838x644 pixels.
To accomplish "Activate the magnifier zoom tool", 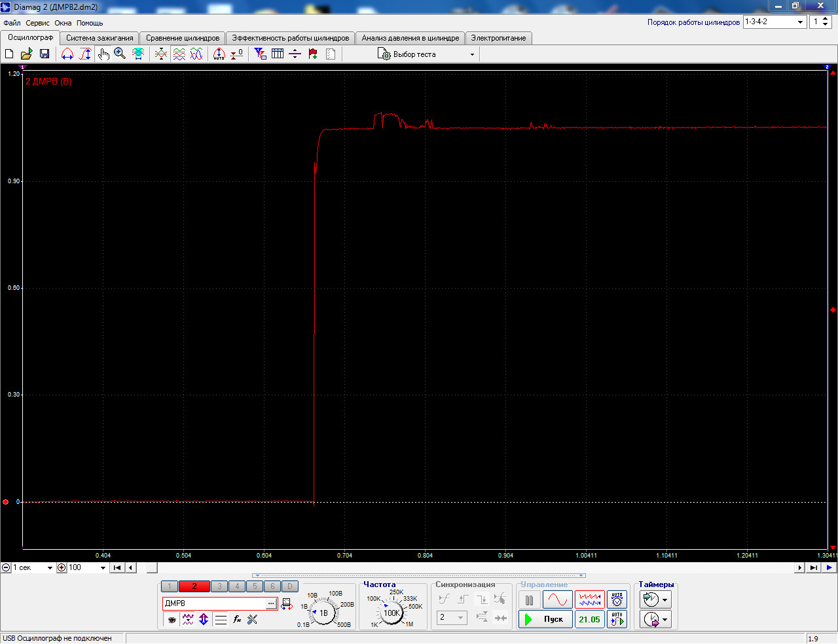I will 120,54.
